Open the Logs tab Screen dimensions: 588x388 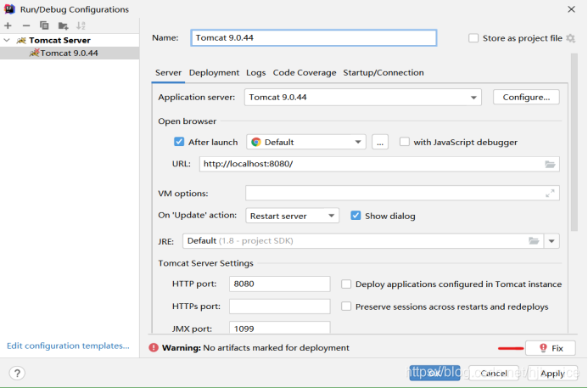255,73
